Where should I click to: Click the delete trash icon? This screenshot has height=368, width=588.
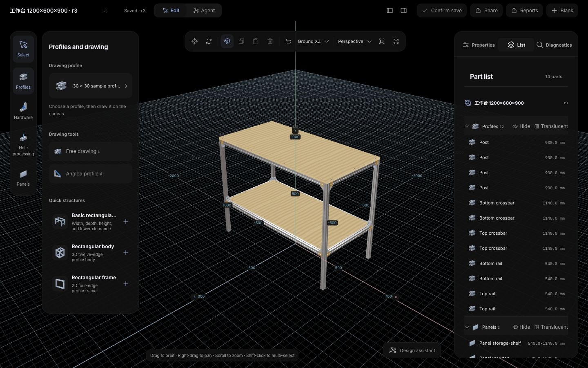270,41
